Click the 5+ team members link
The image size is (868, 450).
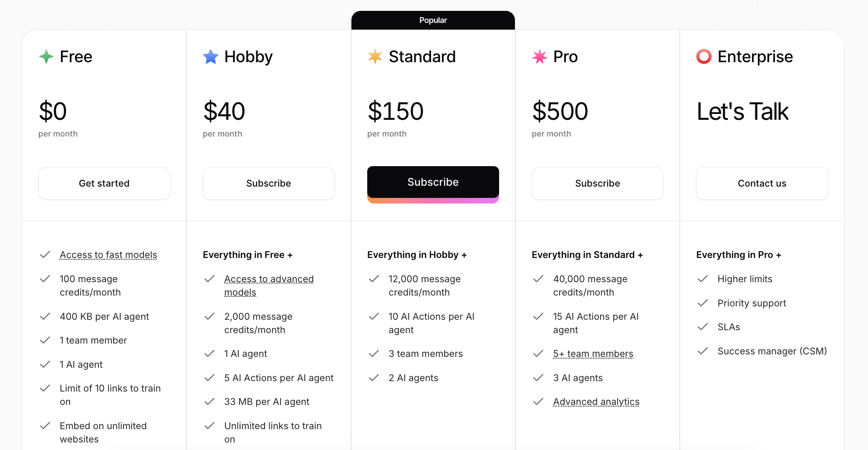[593, 354]
